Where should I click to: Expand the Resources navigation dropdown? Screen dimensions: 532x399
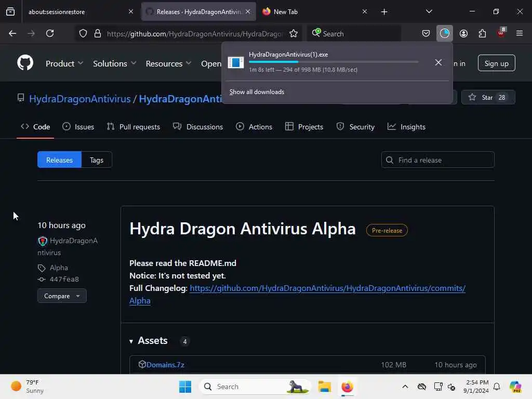click(x=169, y=63)
